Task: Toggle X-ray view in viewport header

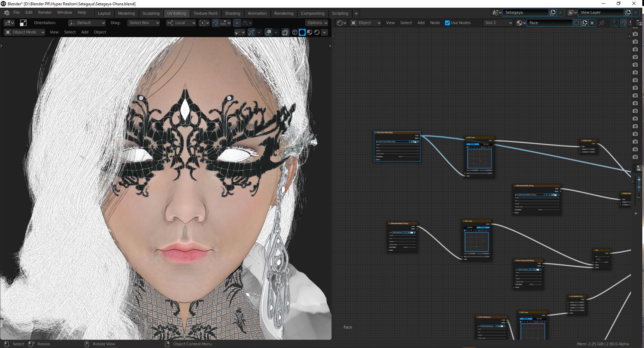Action: [285, 32]
